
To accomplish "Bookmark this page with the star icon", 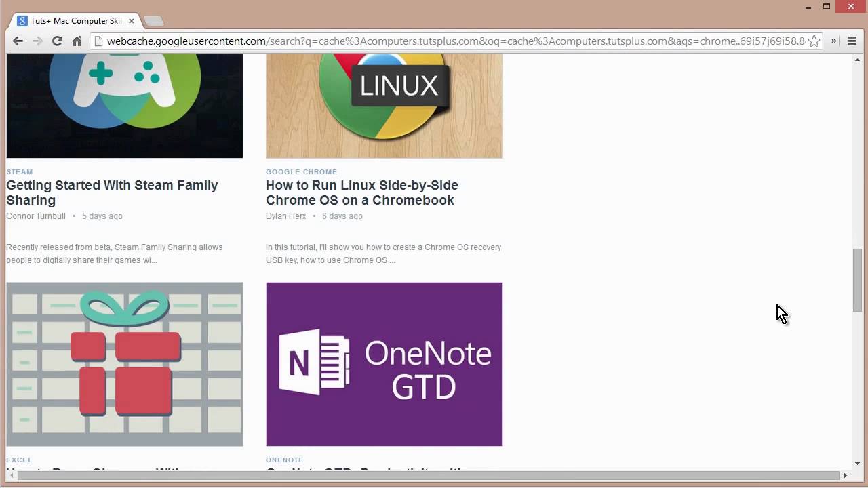I will click(814, 41).
